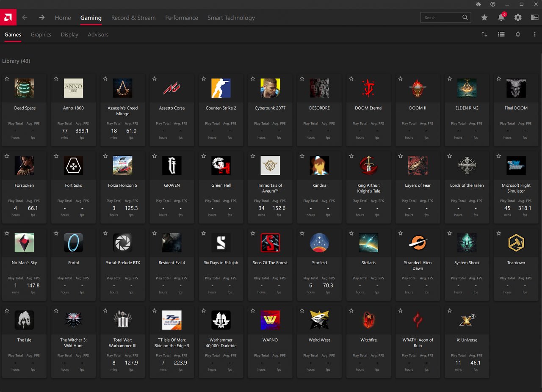Go back with the back arrow
The height and width of the screenshot is (392, 542).
point(25,18)
